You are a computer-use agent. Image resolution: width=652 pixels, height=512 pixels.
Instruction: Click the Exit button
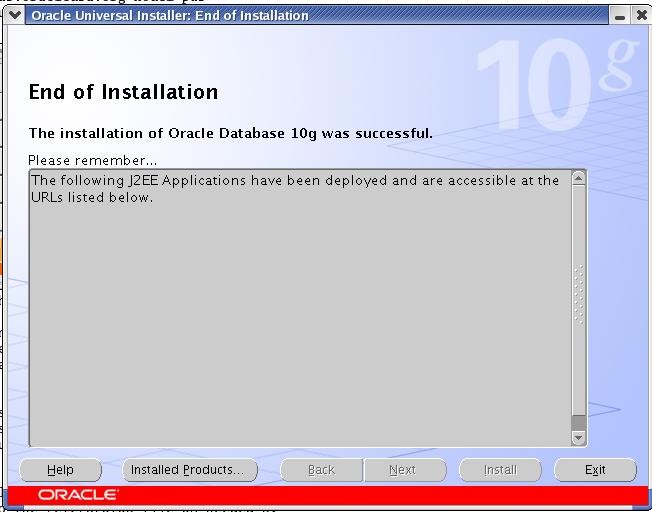[x=595, y=470]
